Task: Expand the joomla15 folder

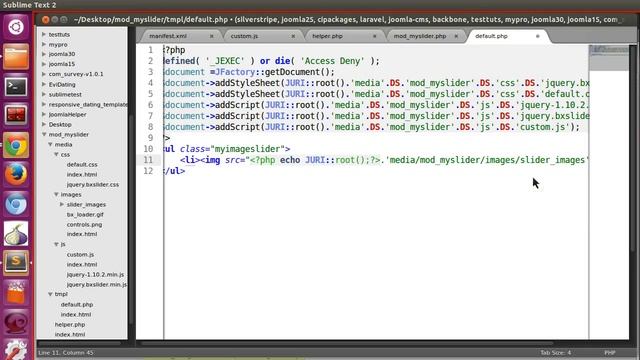Action: tap(44, 64)
